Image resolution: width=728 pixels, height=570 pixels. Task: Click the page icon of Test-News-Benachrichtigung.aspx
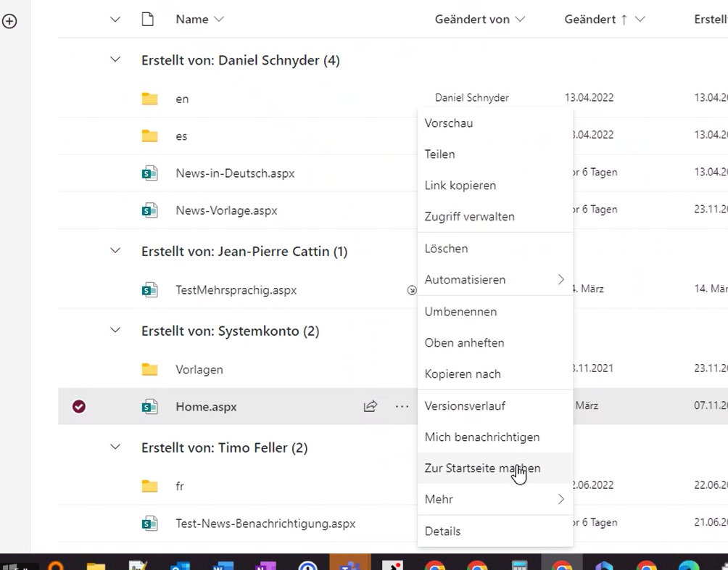click(x=149, y=524)
